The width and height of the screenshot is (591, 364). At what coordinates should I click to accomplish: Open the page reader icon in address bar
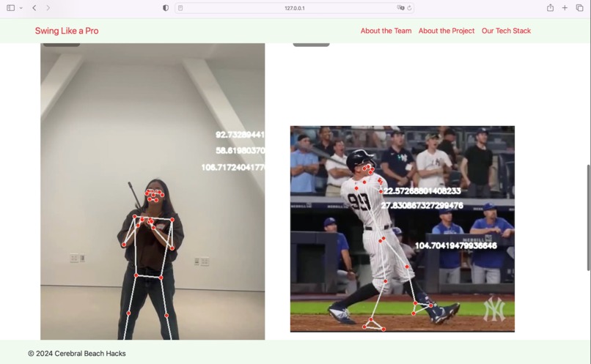point(180,8)
